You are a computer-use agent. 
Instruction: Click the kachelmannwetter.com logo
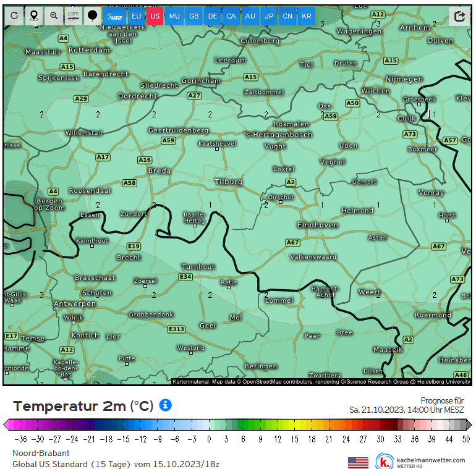[x=420, y=462]
